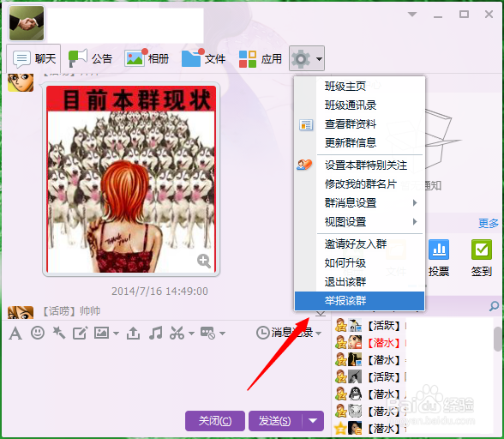Select 设置本群特别关注 menu entry
This screenshot has width=504, height=439.
[359, 165]
